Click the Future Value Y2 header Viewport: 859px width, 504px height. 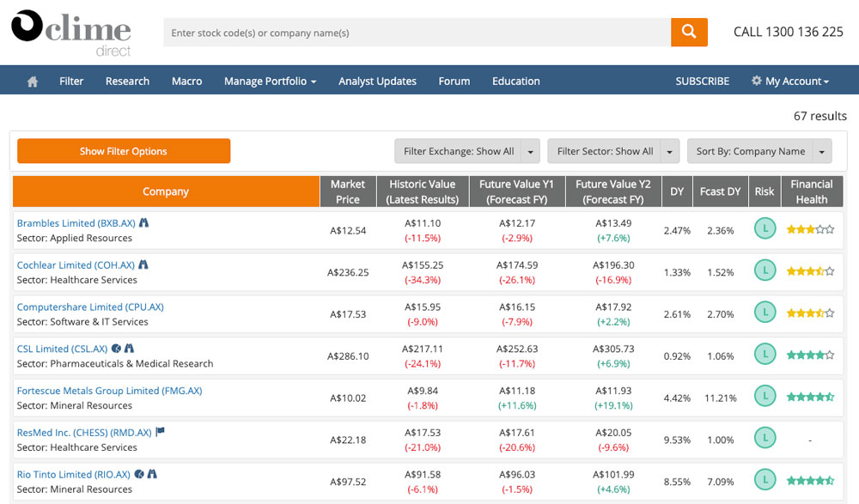pos(613,191)
